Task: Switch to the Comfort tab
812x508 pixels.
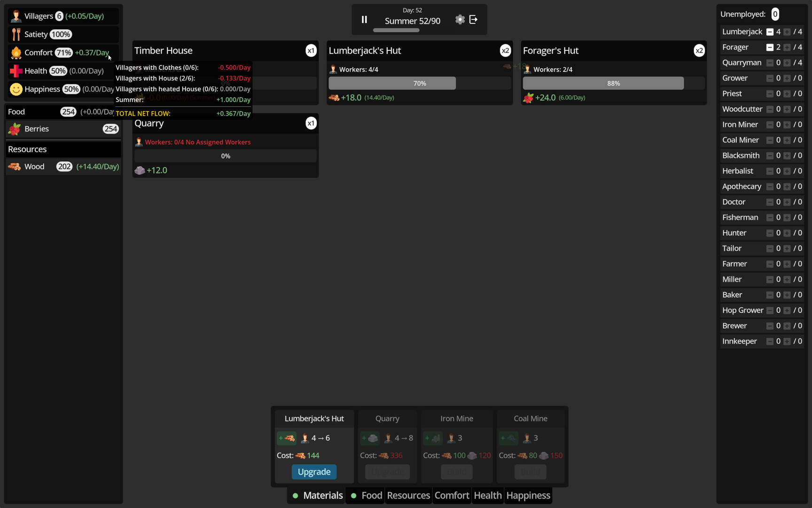Action: (x=452, y=495)
